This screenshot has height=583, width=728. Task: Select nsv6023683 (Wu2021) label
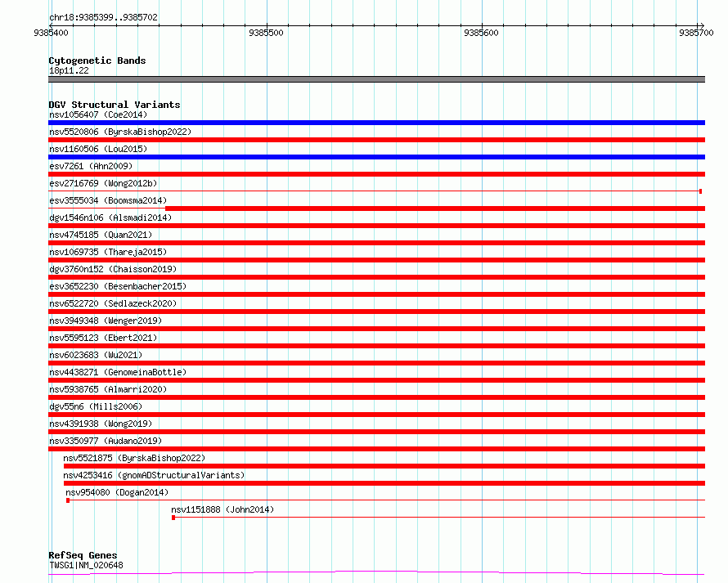click(x=96, y=355)
